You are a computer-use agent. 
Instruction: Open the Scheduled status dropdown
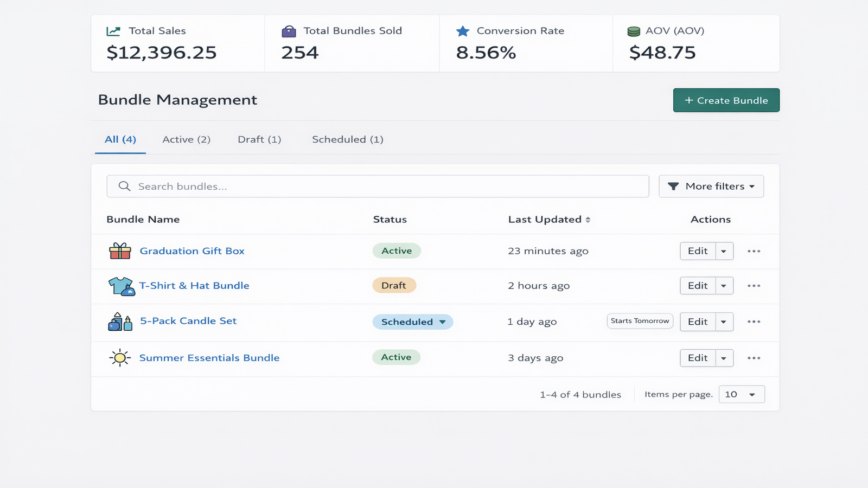pyautogui.click(x=413, y=322)
